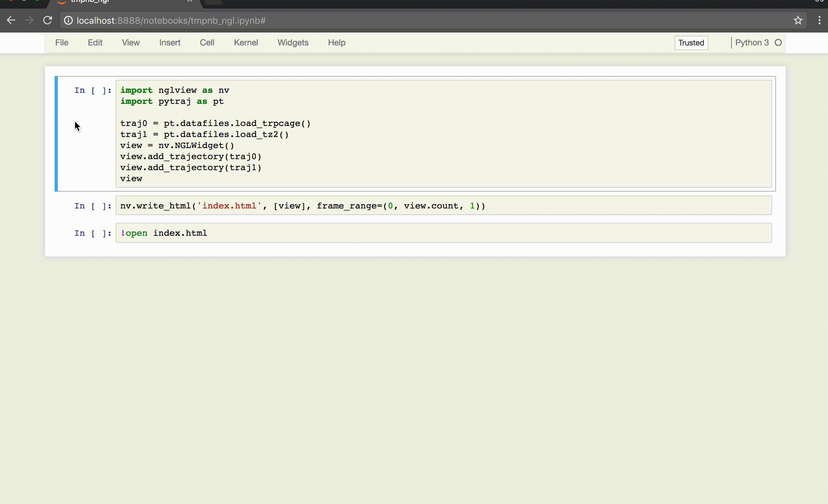The image size is (828, 504).
Task: Open the Insert menu
Action: click(170, 43)
